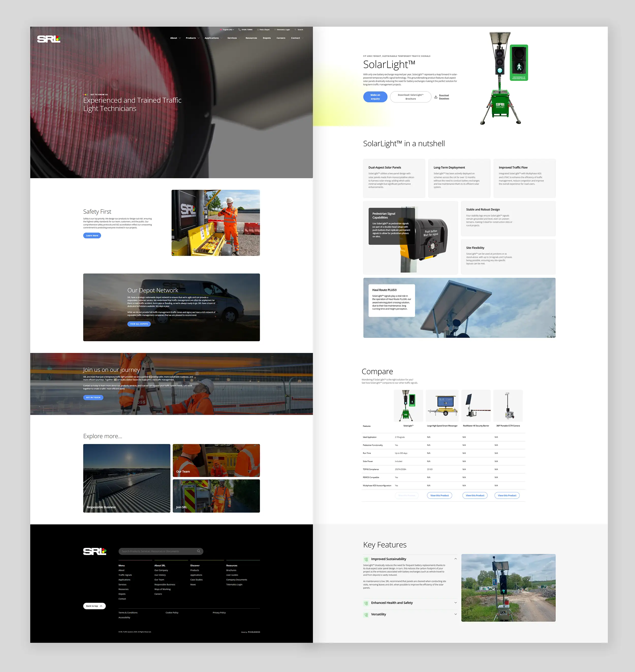Viewport: 635px width, 672px height.
Task: Expand the About menu chevron
Action: coord(180,38)
